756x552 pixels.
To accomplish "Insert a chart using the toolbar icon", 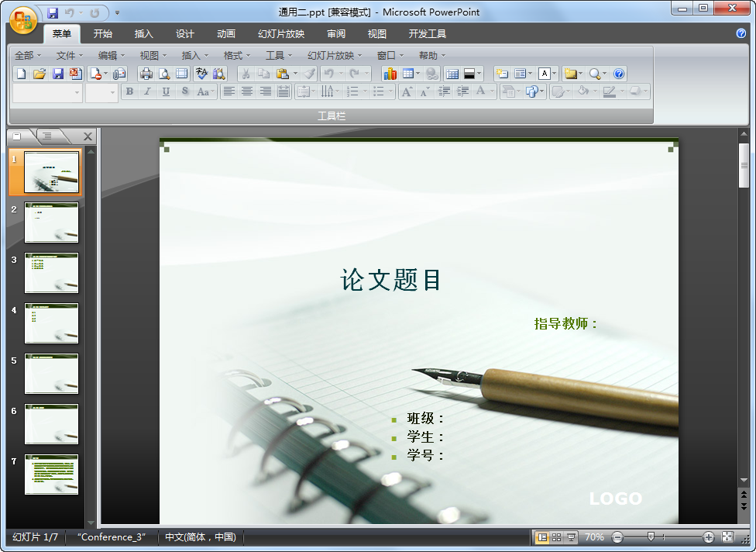I will (390, 74).
